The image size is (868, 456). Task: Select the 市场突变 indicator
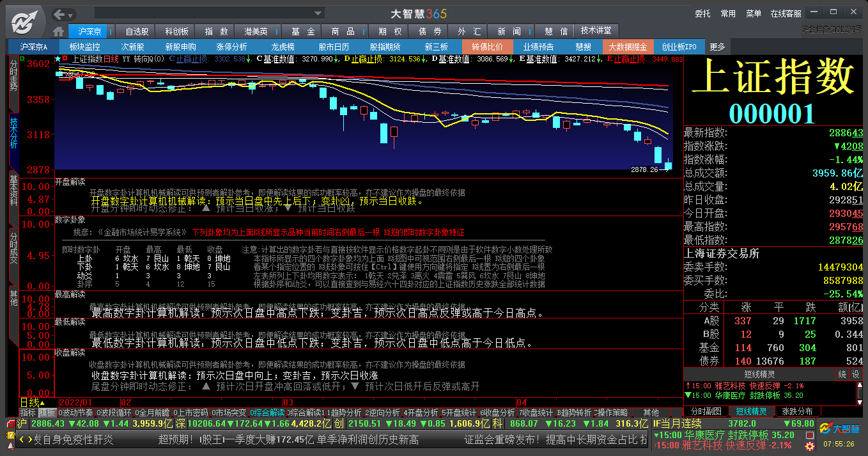point(228,413)
